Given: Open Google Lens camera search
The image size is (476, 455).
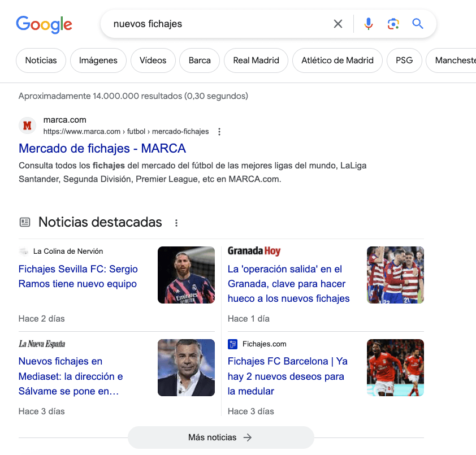Looking at the screenshot, I should coord(392,24).
